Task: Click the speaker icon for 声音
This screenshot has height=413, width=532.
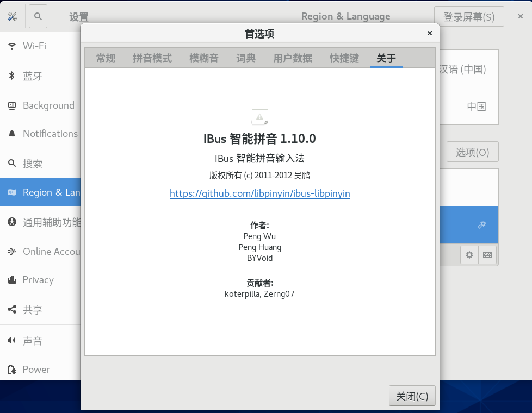Action: tap(12, 340)
